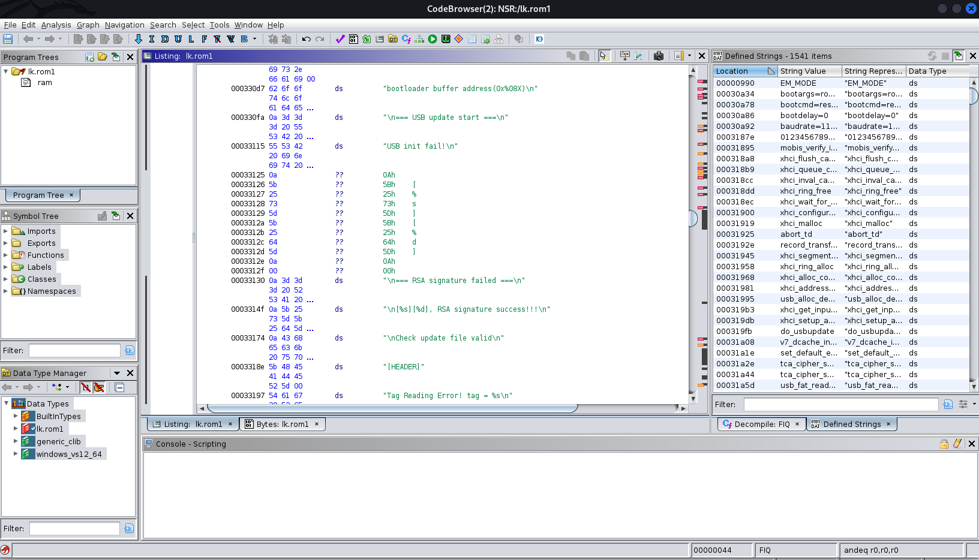
Task: Click the Undo arrow in the toolbar
Action: pos(307,39)
